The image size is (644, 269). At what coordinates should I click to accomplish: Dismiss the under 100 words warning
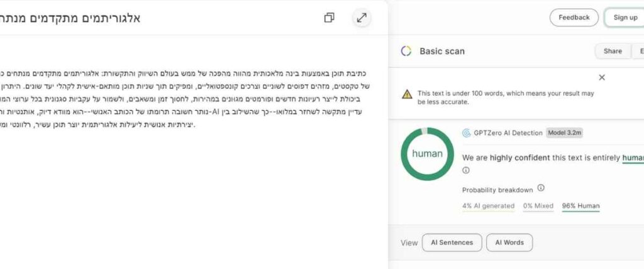(602, 77)
